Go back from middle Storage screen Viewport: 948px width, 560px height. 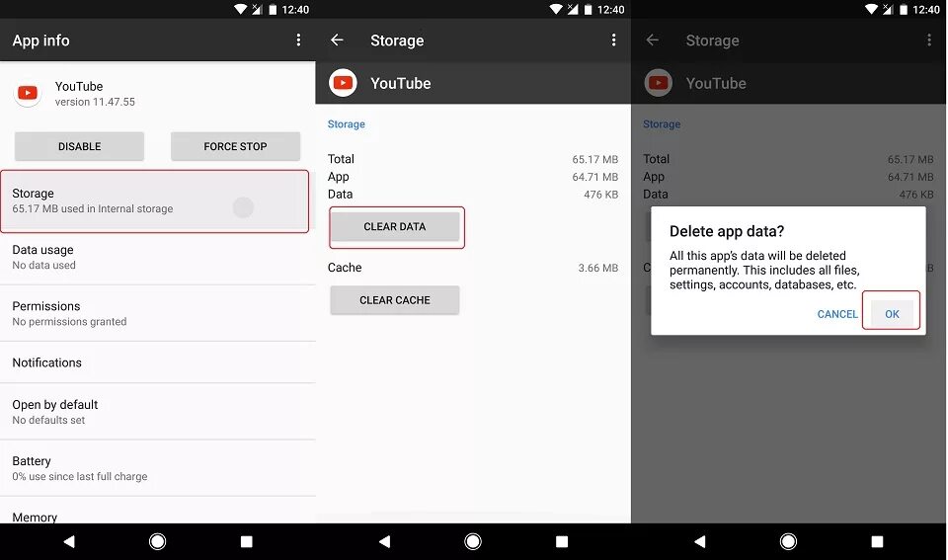coord(337,40)
